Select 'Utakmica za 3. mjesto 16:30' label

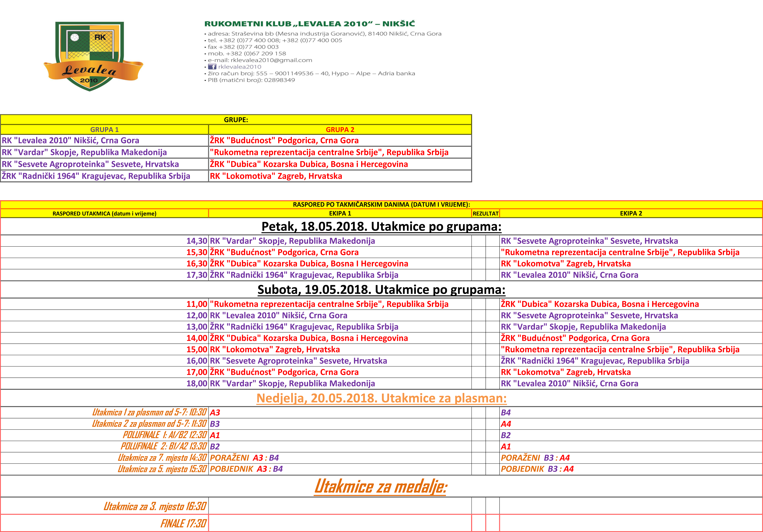coord(155,506)
